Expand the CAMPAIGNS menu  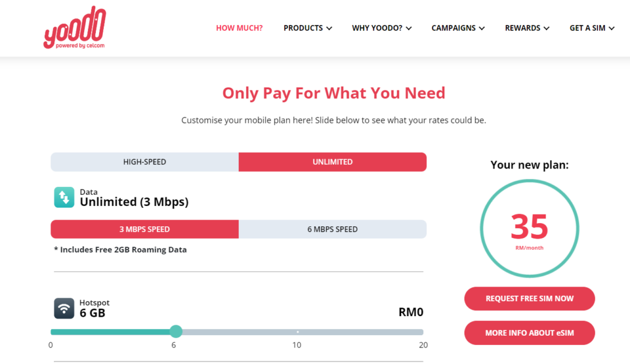click(458, 28)
